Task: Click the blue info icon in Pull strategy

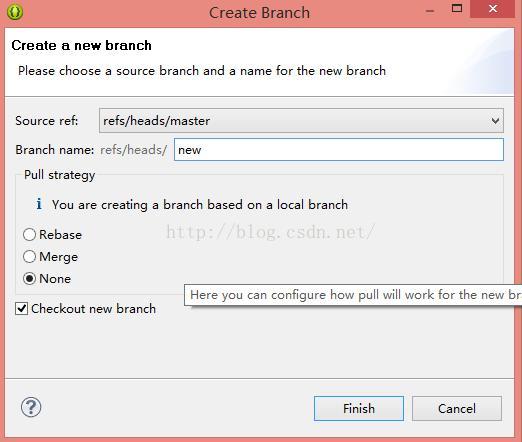Action: click(39, 204)
